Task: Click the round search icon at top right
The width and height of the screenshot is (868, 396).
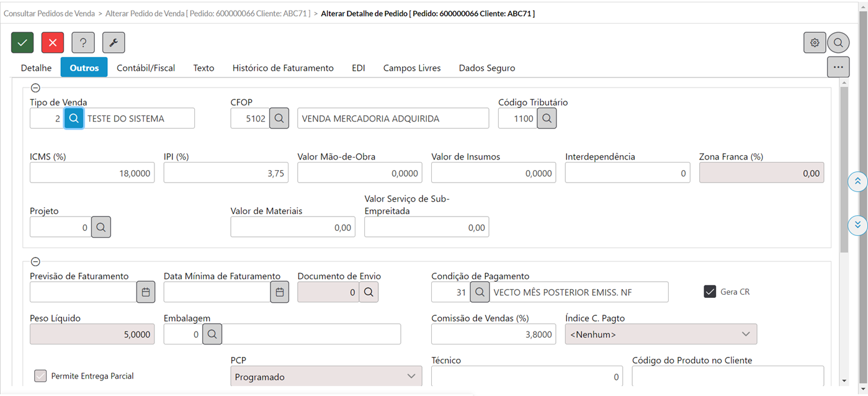Action: (x=838, y=43)
